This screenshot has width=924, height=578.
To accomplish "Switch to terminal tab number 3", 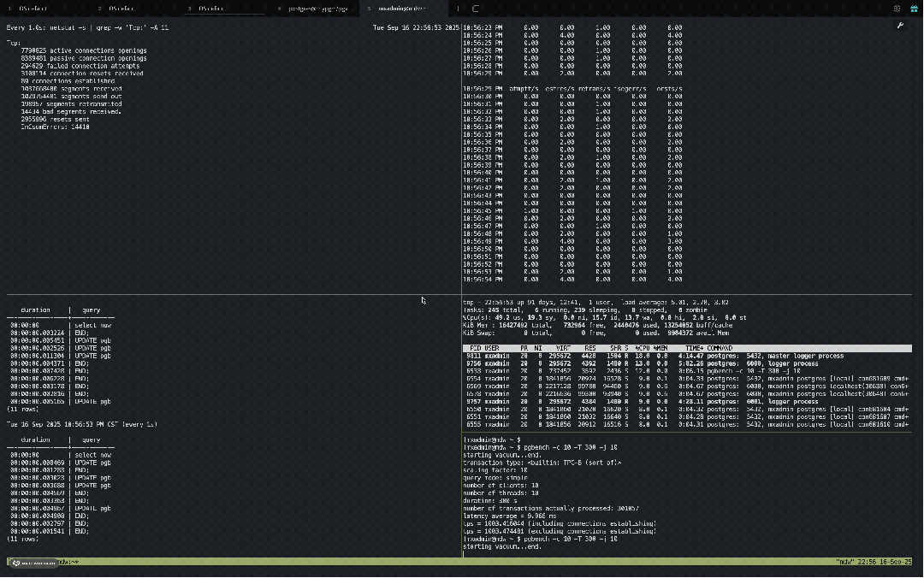I will [x=224, y=9].
